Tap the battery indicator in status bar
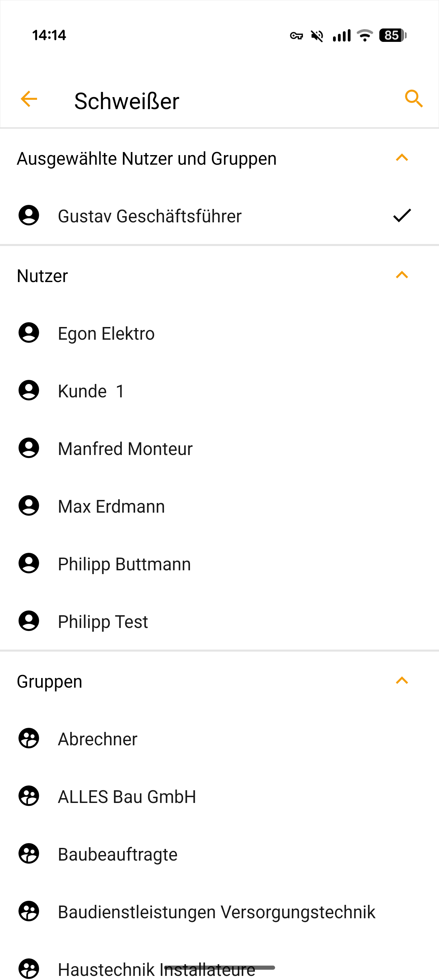Image resolution: width=439 pixels, height=980 pixels. tap(393, 35)
